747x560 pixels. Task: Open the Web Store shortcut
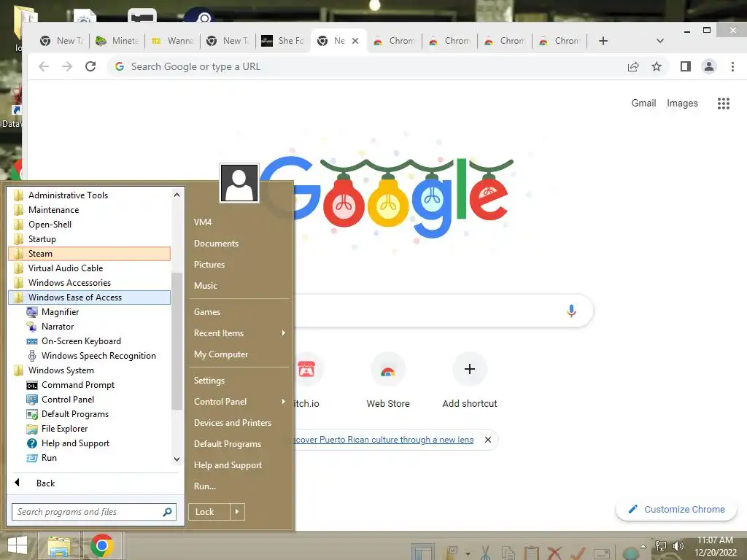click(388, 381)
